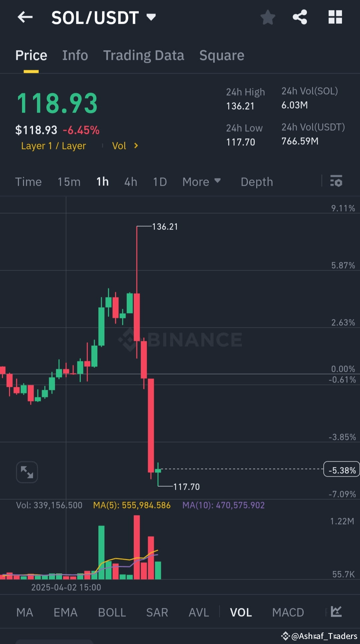Open the Depth view
Image resolution: width=360 pixels, height=644 pixels.
(256, 182)
